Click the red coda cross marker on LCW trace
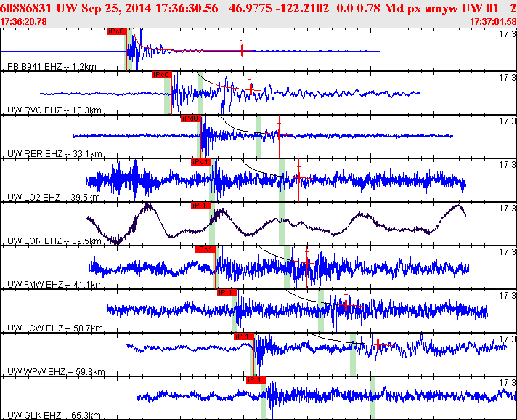The width and height of the screenshot is (517, 420). coord(346,306)
